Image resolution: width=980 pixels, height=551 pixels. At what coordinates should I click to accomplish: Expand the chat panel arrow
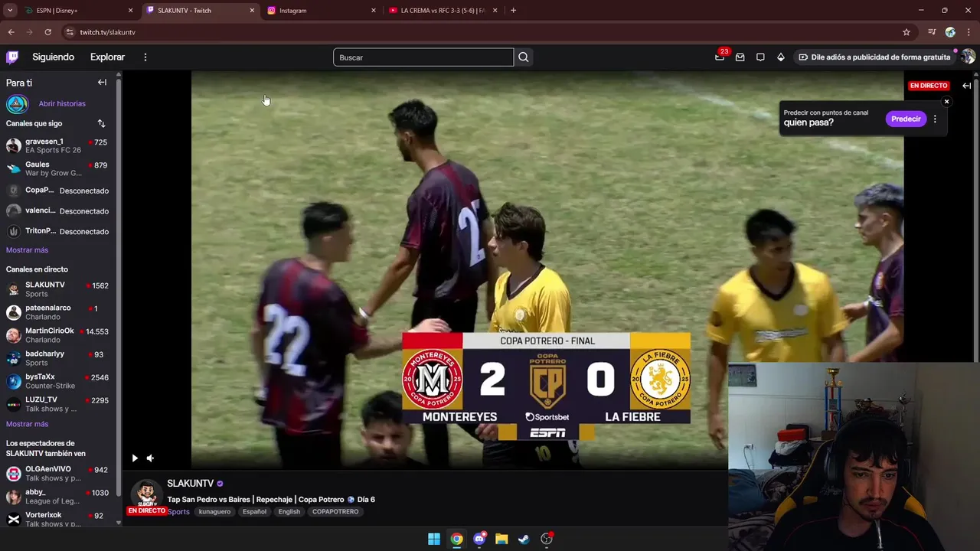click(967, 86)
